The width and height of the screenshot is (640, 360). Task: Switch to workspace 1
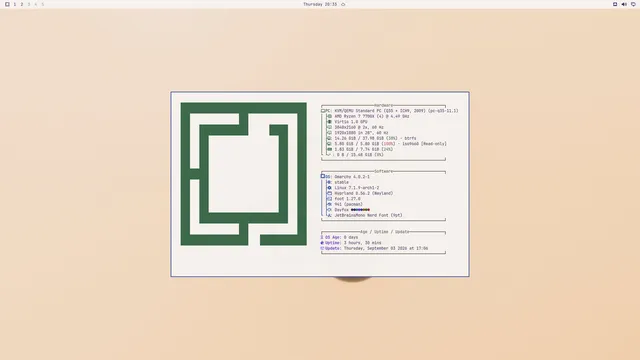tap(15, 4)
